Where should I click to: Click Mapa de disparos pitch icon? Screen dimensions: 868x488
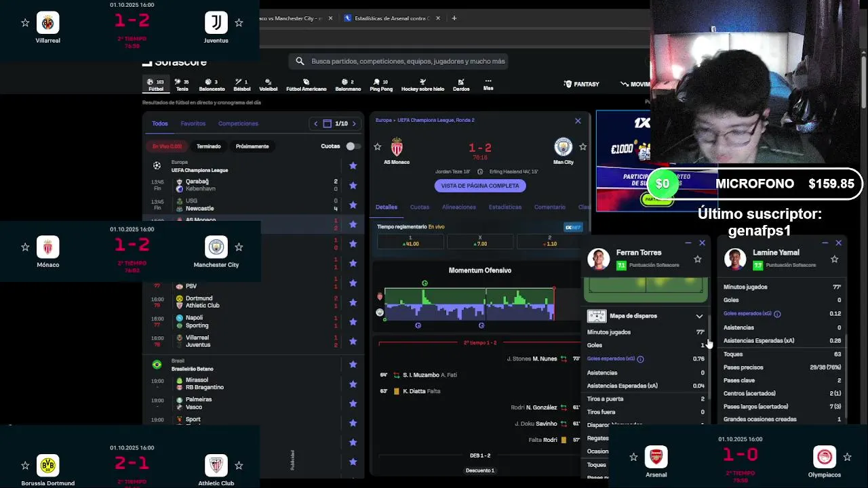[x=596, y=316]
